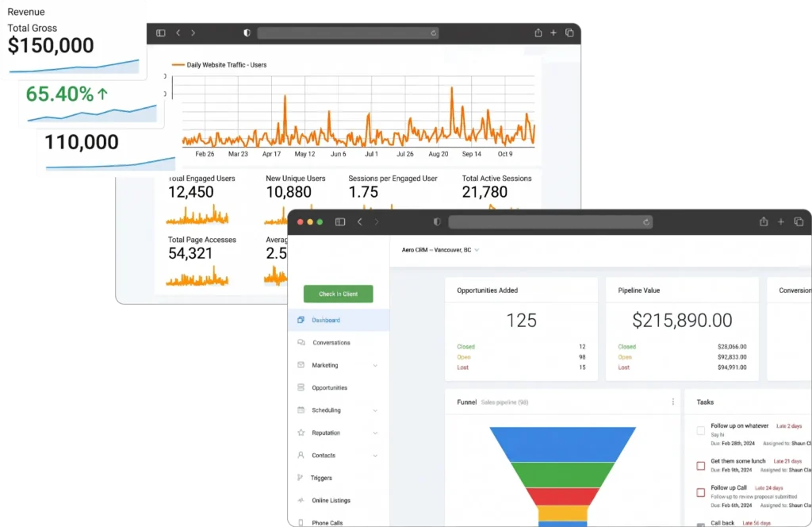The width and height of the screenshot is (812, 527).
Task: Click the green Check In Client button
Action: point(338,294)
